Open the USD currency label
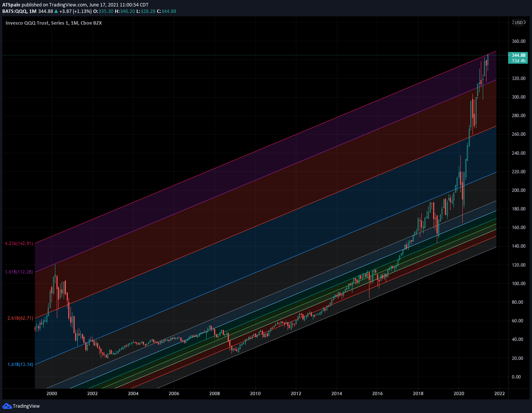This screenshot has height=413, width=532. coord(519,22)
